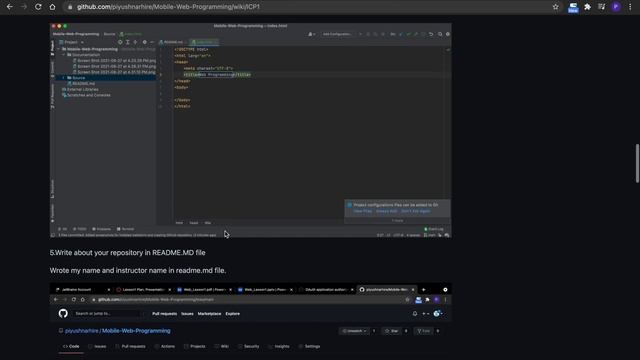Screen dimensions: 640x360
Task: In the IDE screenshot, switch to the README.md editor tab
Action: pyautogui.click(x=172, y=42)
